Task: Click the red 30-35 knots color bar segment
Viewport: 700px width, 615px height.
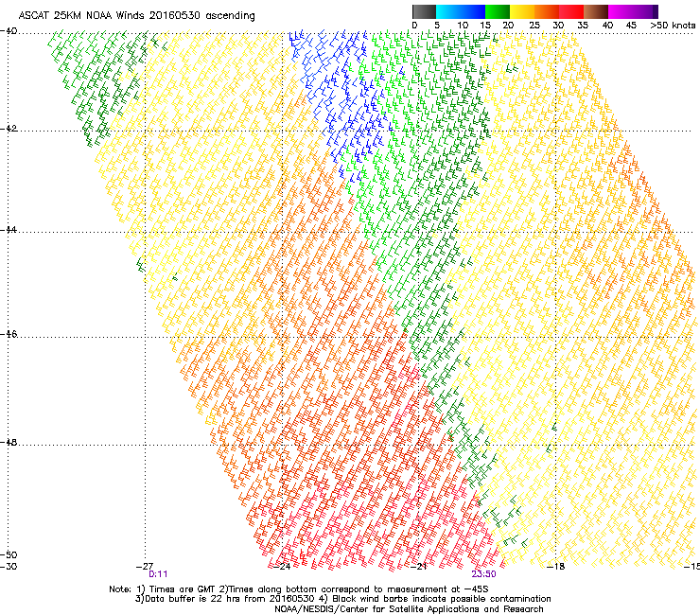Action: (571, 11)
